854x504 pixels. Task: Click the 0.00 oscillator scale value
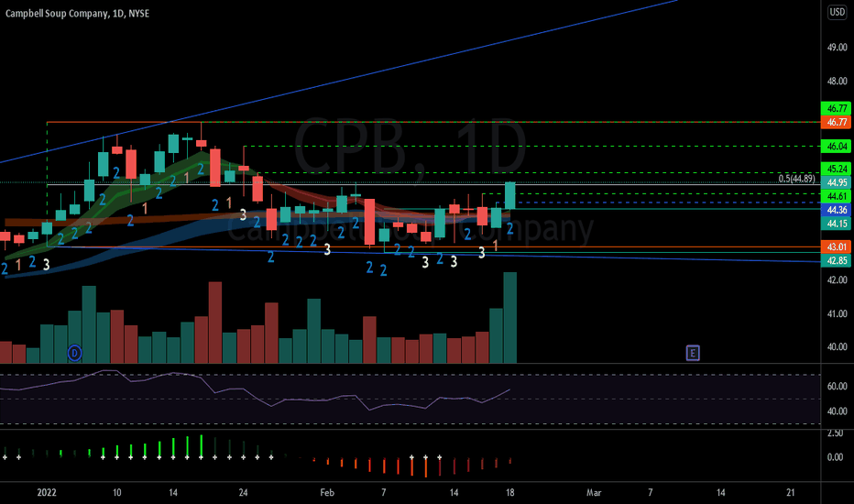836,457
